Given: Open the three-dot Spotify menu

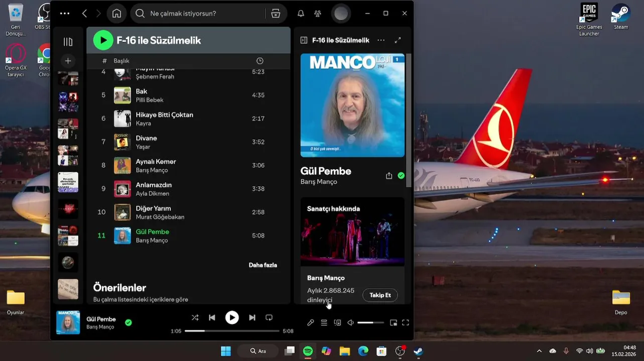Looking at the screenshot, I should click(65, 14).
